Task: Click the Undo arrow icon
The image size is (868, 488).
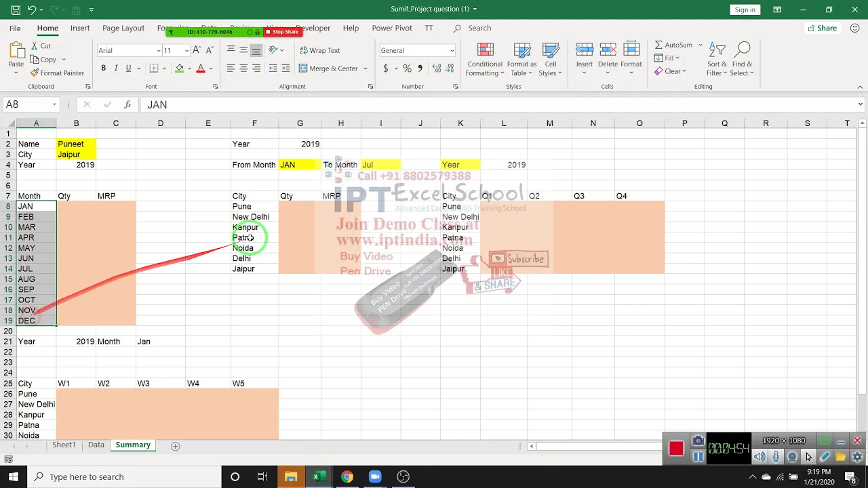Action: click(32, 9)
